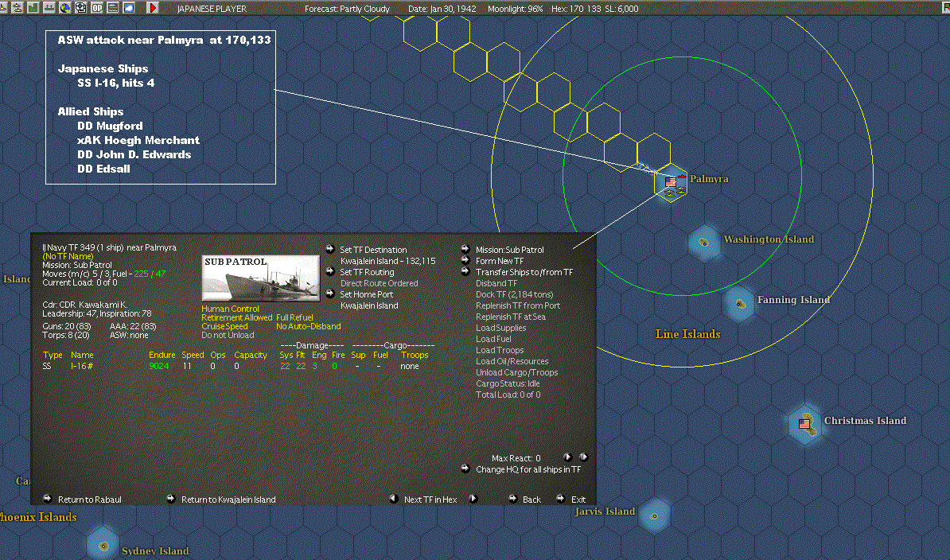This screenshot has height=560, width=950.
Task: Toggle the Retirement Allowed setting
Action: tap(237, 317)
